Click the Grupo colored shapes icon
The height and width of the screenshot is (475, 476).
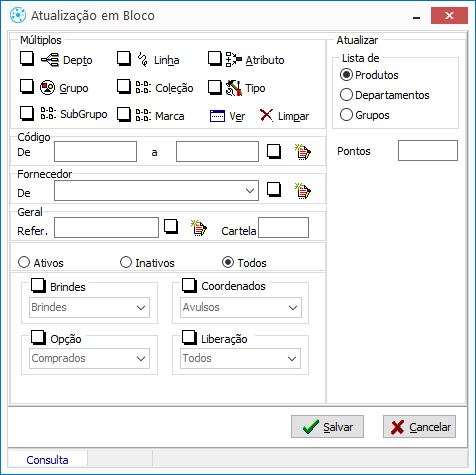point(47,88)
